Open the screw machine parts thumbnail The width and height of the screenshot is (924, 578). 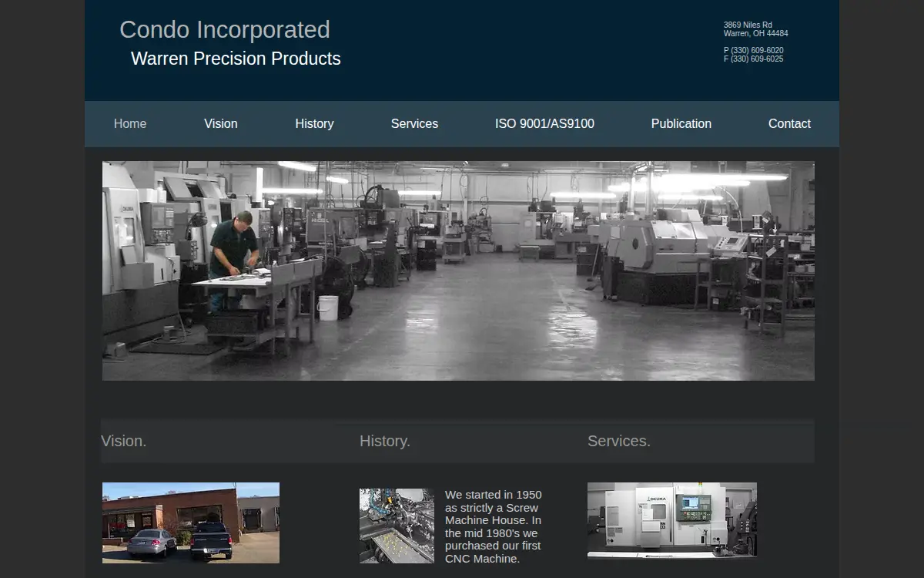[397, 526]
